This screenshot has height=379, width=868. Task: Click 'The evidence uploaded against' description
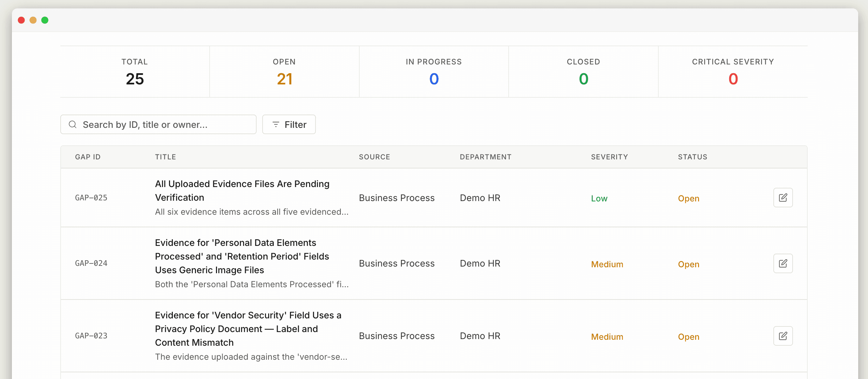click(x=251, y=357)
